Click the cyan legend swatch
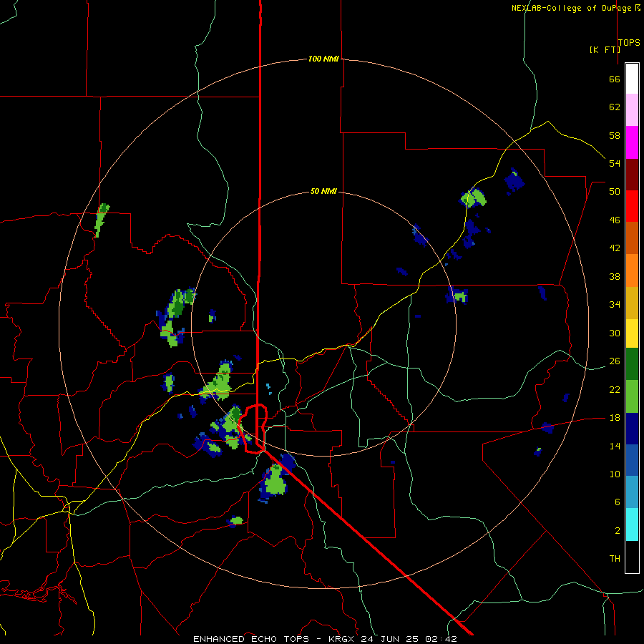The image size is (644, 644). pyautogui.click(x=632, y=525)
